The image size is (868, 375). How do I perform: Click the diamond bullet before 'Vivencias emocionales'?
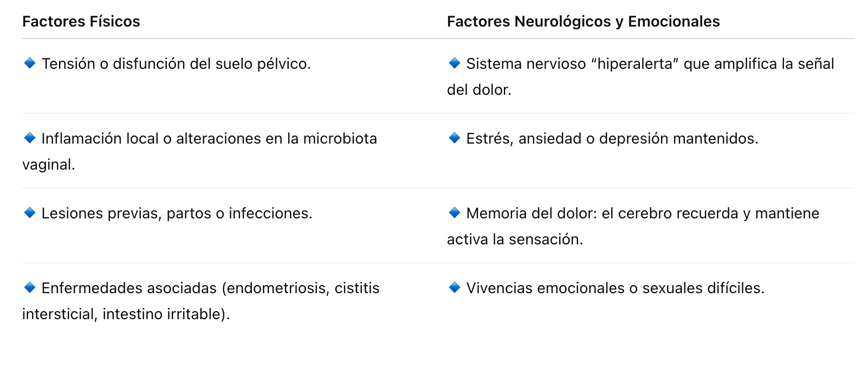pos(455,288)
